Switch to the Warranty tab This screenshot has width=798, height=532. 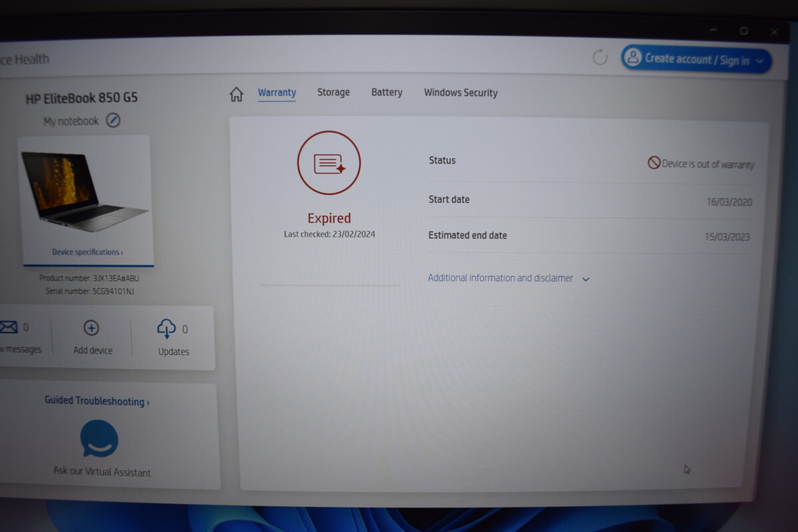(x=277, y=93)
